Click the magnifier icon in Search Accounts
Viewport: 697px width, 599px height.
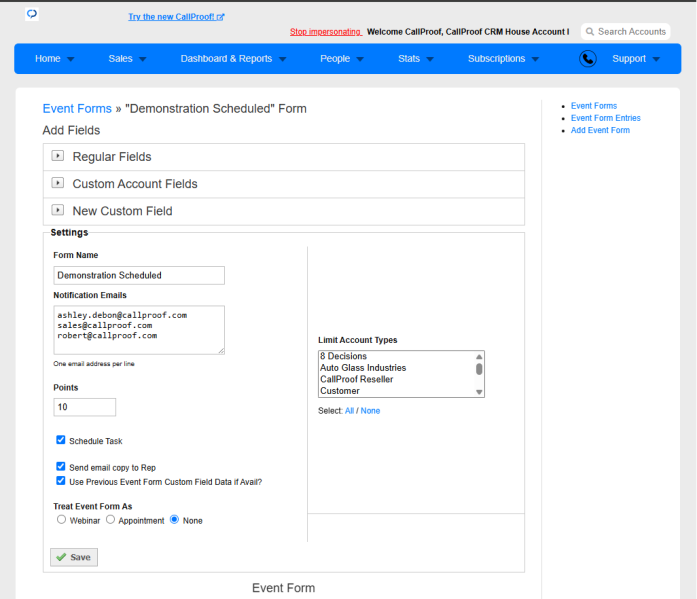pyautogui.click(x=589, y=32)
